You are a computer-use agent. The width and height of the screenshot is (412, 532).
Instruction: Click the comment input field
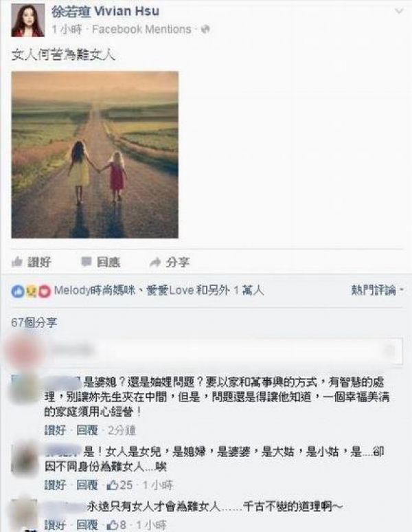click(224, 351)
